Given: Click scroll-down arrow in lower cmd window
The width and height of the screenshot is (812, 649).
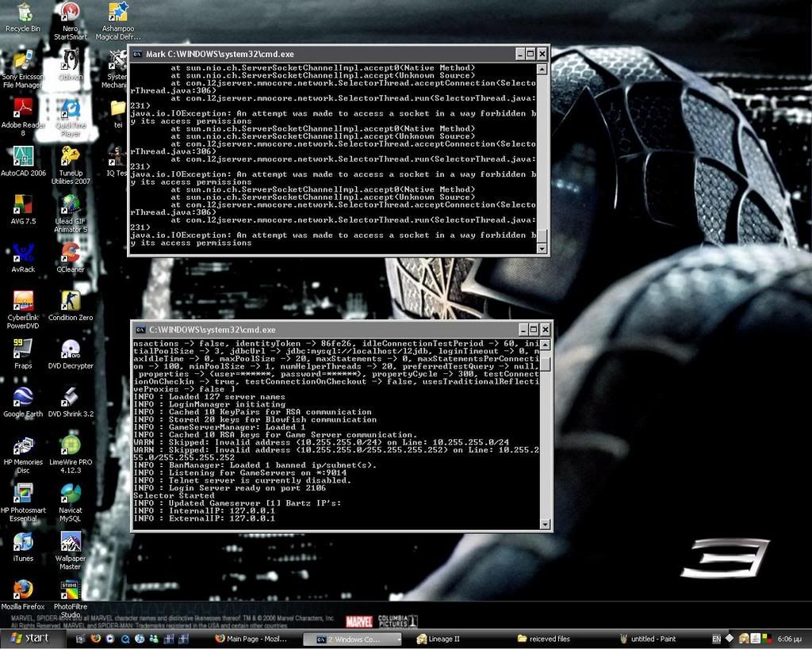Looking at the screenshot, I should (545, 524).
